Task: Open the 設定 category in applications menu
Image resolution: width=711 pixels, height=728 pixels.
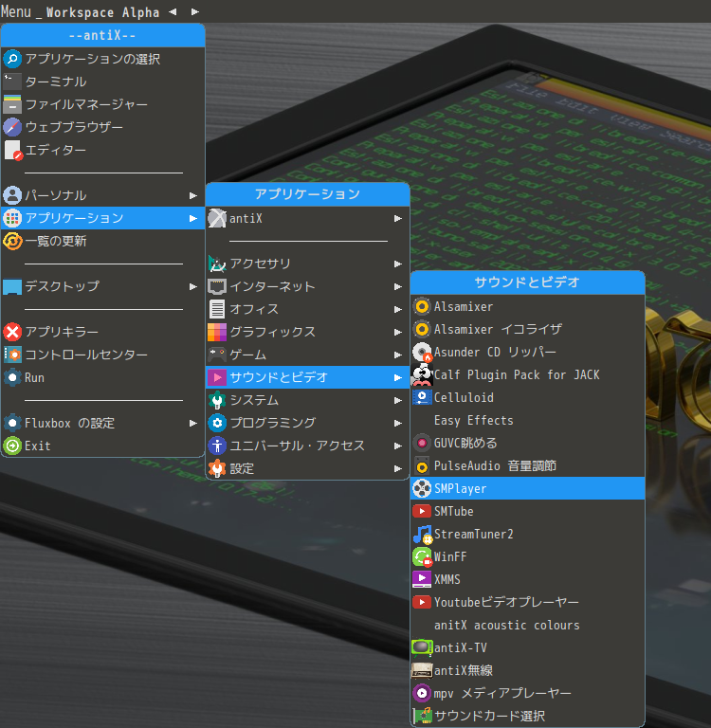Action: [x=307, y=468]
